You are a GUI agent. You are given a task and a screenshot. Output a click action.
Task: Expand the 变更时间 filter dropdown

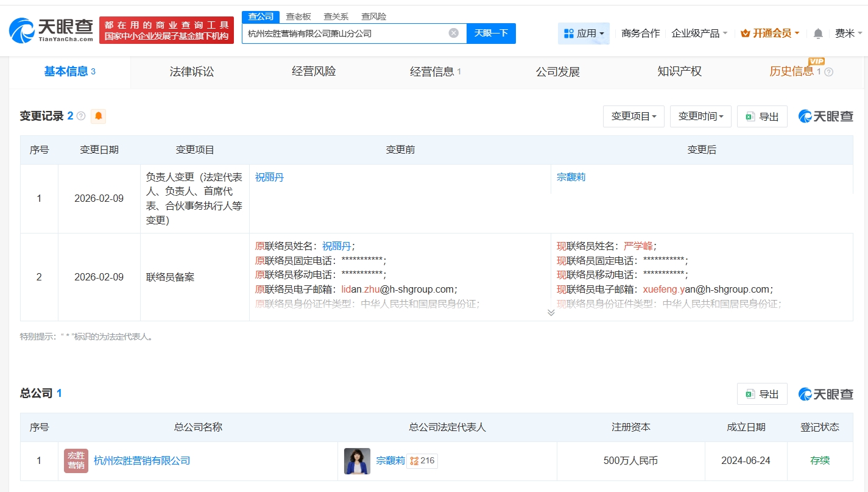pyautogui.click(x=700, y=116)
